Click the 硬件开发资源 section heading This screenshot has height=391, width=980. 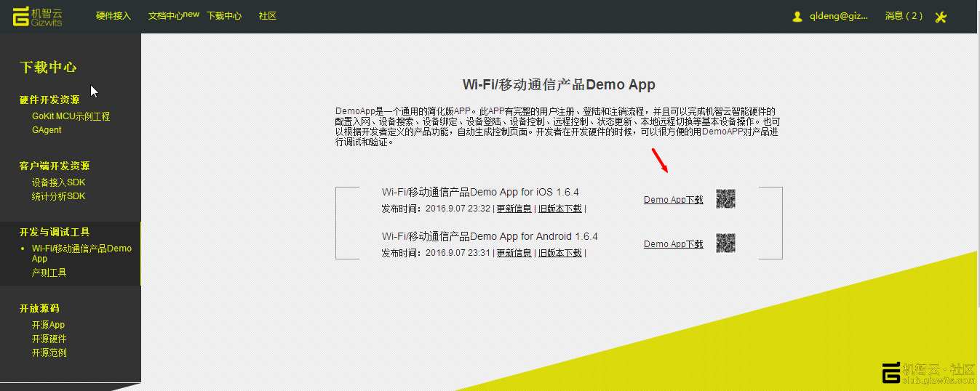point(49,100)
